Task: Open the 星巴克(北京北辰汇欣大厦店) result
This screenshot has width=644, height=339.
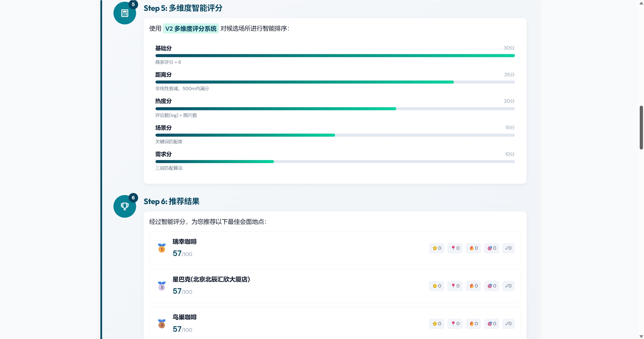Action: click(x=211, y=279)
